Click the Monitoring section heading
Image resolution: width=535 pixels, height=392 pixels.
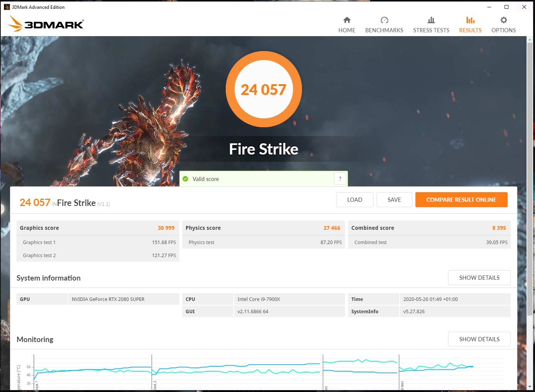(35, 339)
